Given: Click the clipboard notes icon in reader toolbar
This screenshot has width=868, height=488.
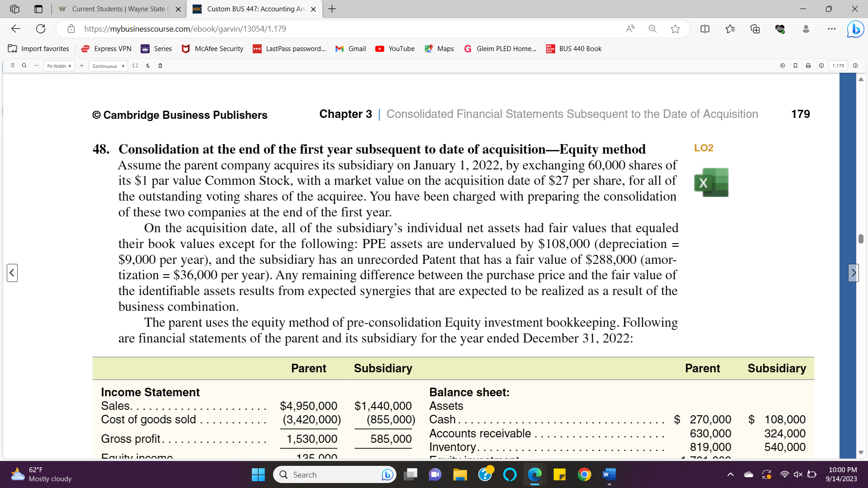Looking at the screenshot, I should click(x=160, y=66).
